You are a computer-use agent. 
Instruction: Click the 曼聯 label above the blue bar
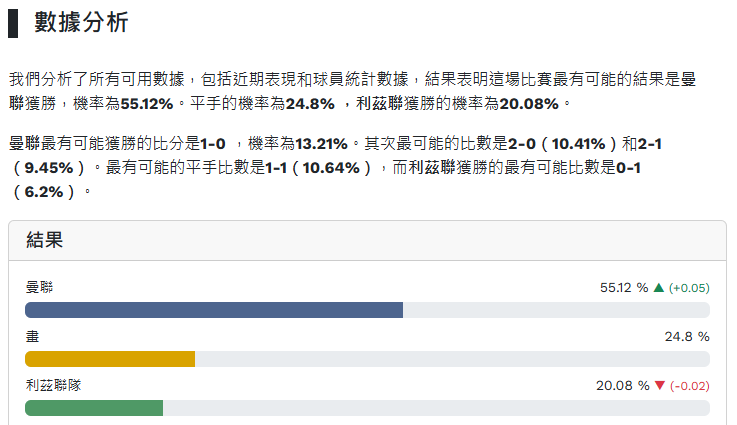tap(39, 288)
